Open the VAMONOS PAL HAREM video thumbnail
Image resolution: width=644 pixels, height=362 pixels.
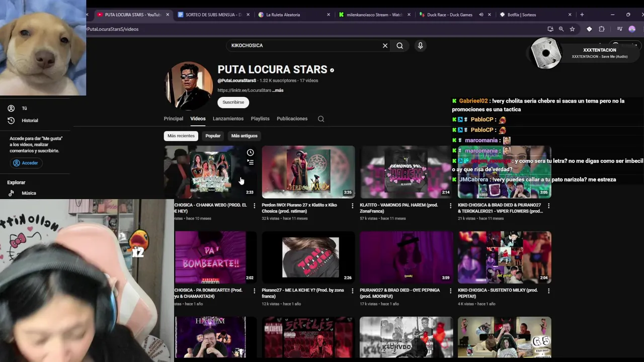click(406, 172)
